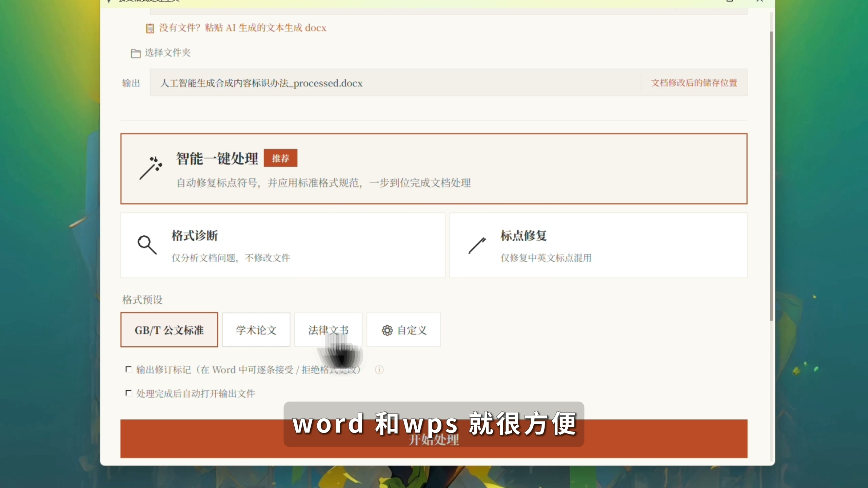Click the folder icon beside 选择文件夹

[136, 53]
